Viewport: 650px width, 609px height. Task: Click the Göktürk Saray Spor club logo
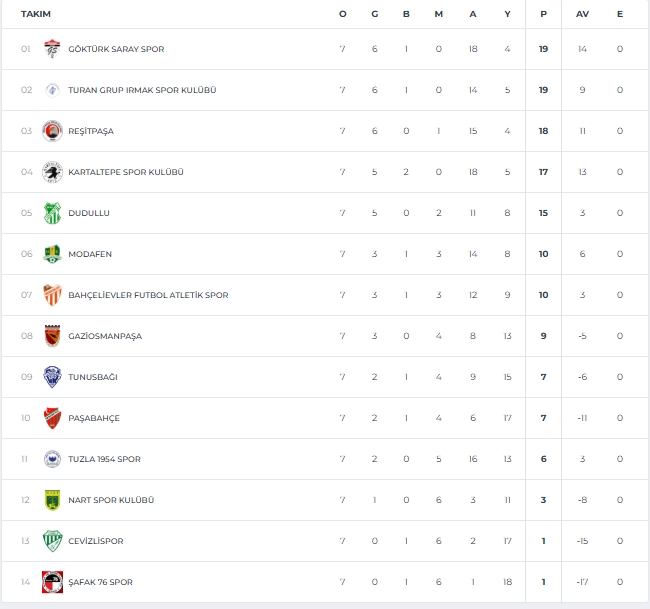pyautogui.click(x=52, y=49)
